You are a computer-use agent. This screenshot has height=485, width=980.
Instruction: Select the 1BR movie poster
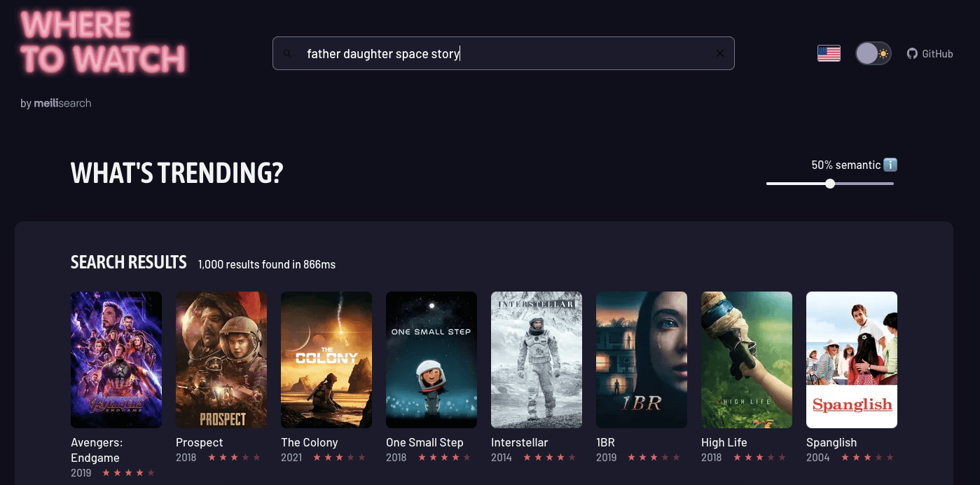click(x=642, y=360)
